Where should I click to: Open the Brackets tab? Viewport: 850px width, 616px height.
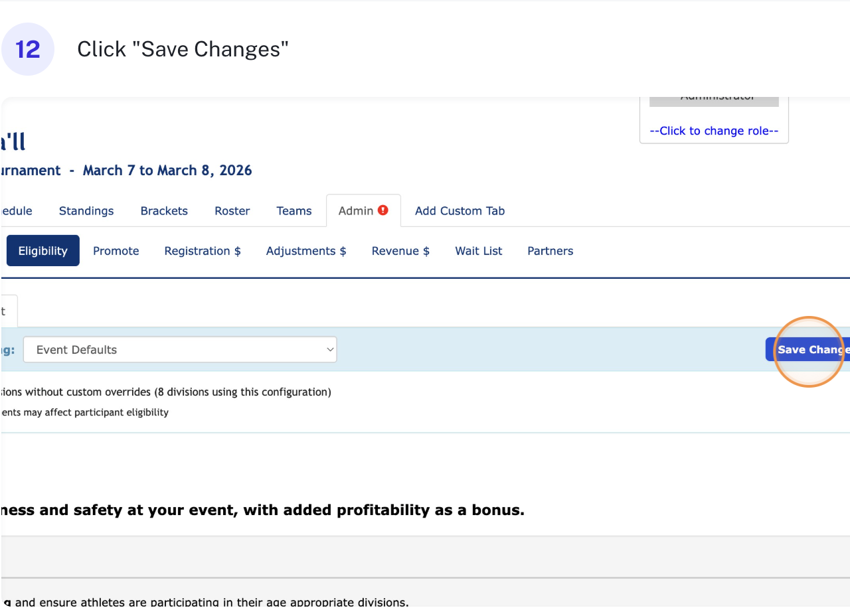pos(164,210)
